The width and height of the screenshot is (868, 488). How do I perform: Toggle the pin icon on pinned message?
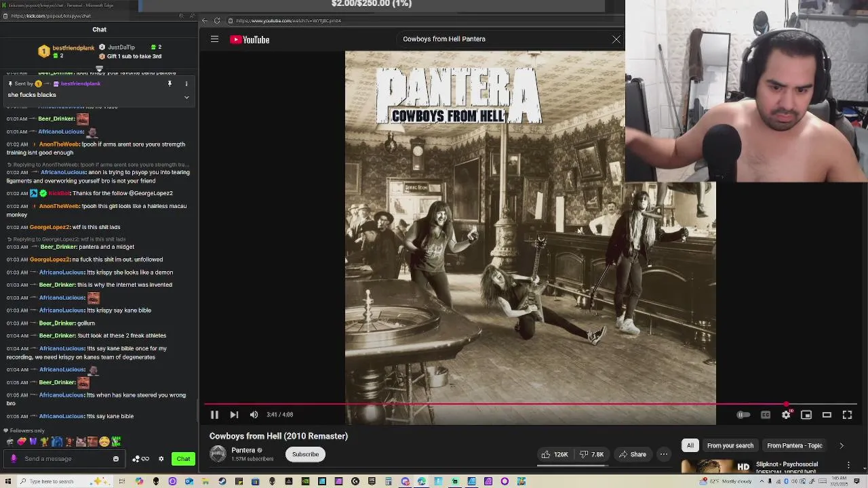170,84
